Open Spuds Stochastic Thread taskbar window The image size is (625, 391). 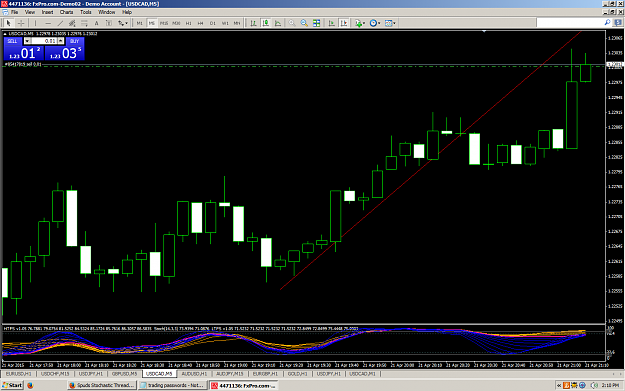click(101, 385)
